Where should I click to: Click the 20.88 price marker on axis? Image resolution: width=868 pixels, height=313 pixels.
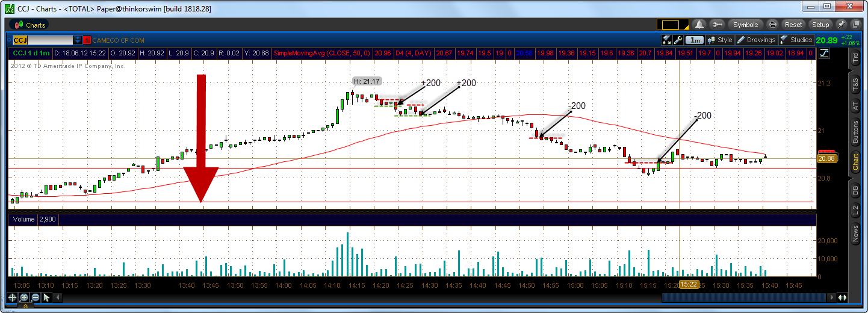826,158
